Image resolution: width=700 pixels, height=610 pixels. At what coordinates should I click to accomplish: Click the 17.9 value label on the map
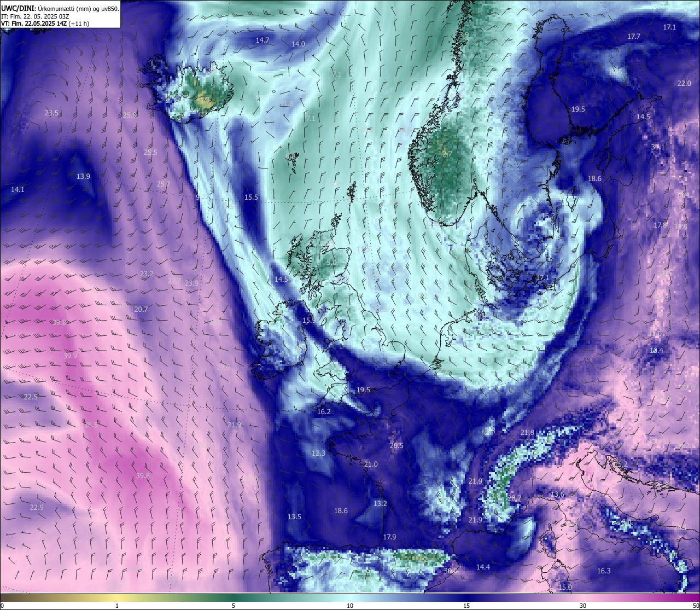coord(389,537)
